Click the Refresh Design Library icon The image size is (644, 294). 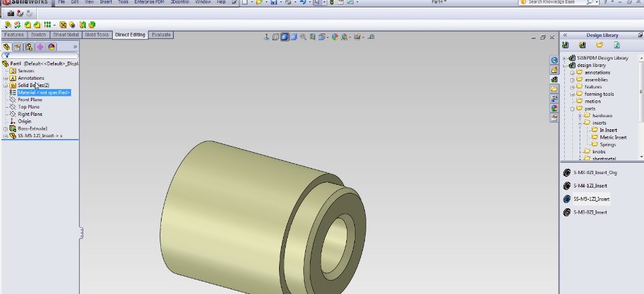[616, 45]
